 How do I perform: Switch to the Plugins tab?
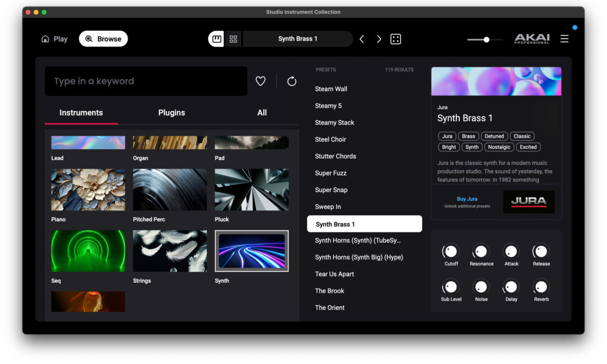pyautogui.click(x=171, y=113)
